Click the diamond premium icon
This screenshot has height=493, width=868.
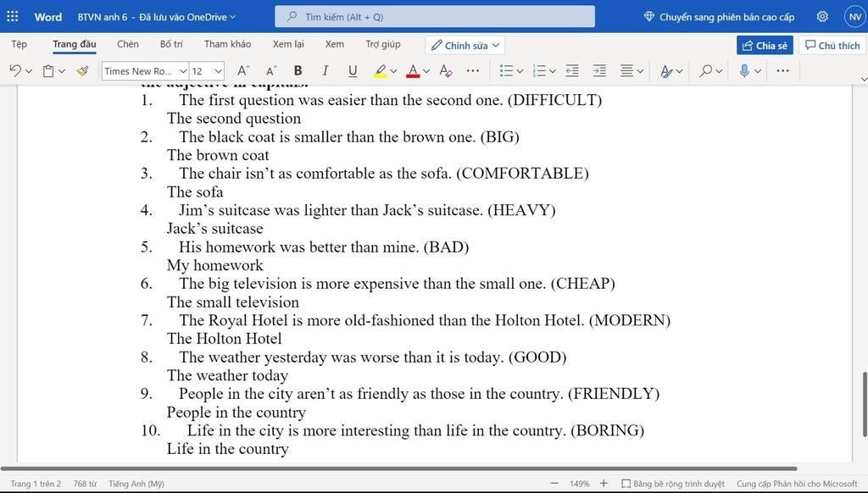coord(649,17)
